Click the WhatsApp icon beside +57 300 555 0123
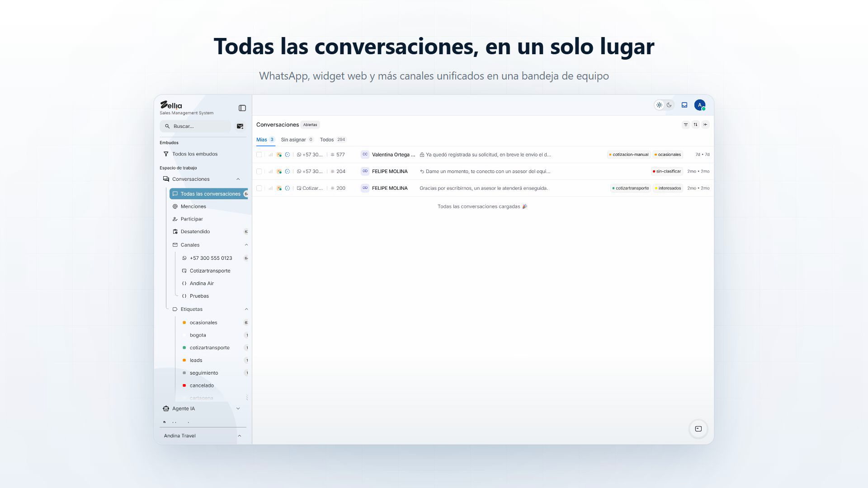This screenshot has height=488, width=868. tap(184, 258)
